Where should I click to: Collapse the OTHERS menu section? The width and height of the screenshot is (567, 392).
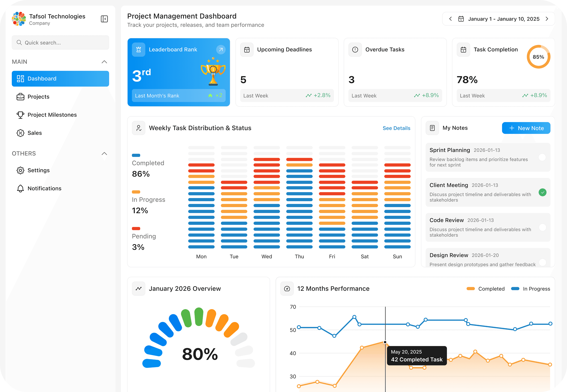pyautogui.click(x=104, y=154)
